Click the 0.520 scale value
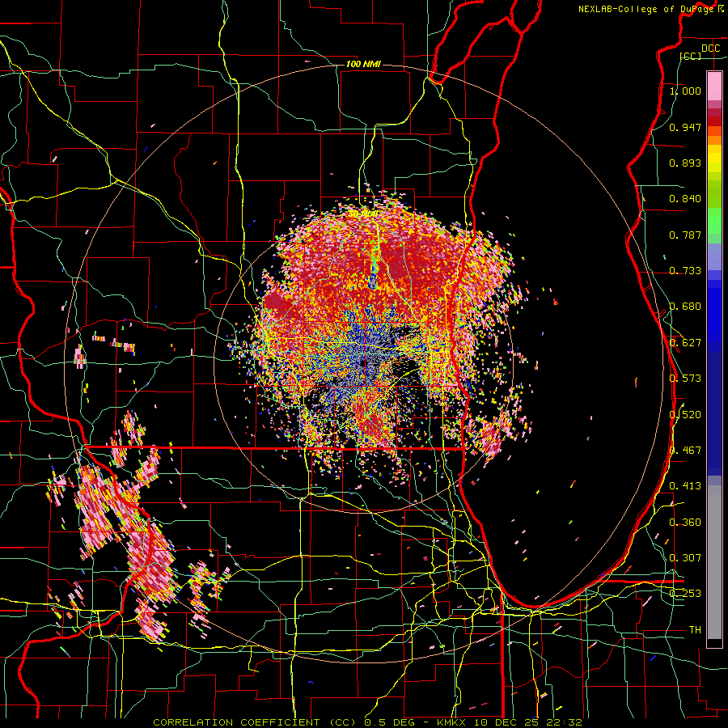The image size is (728, 728). click(685, 414)
